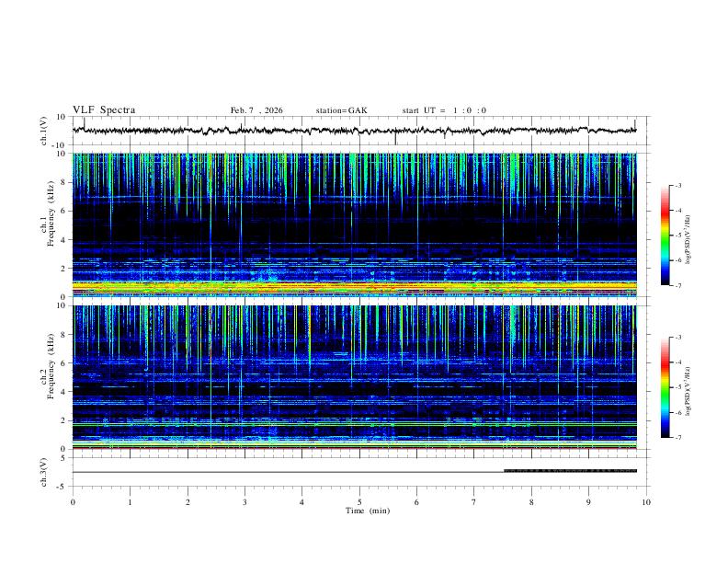Click the "7" tick on the Time axis
This screenshot has height=563, width=728.
(x=474, y=502)
